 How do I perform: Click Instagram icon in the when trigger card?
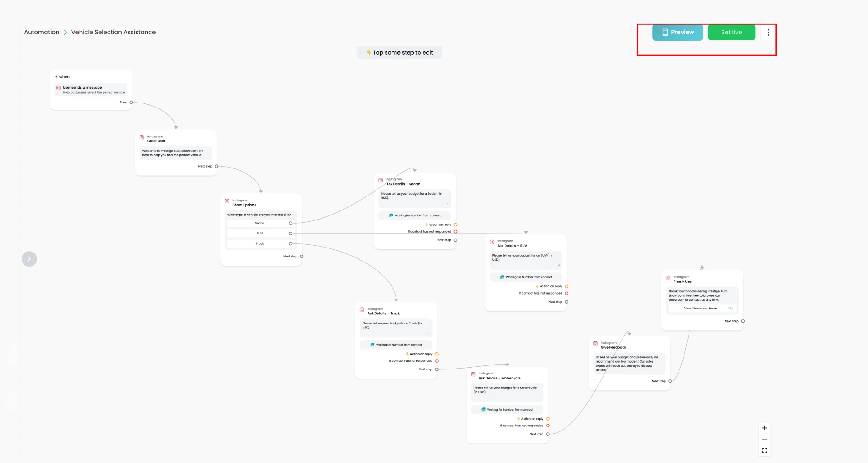[58, 88]
